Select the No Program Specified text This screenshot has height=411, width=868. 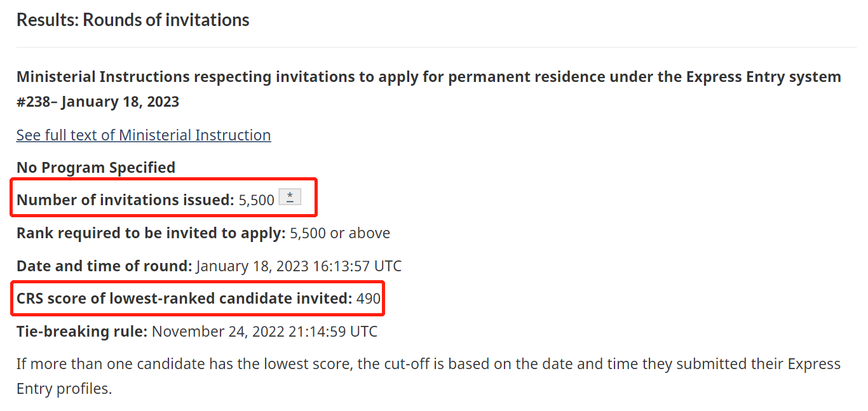coord(96,168)
